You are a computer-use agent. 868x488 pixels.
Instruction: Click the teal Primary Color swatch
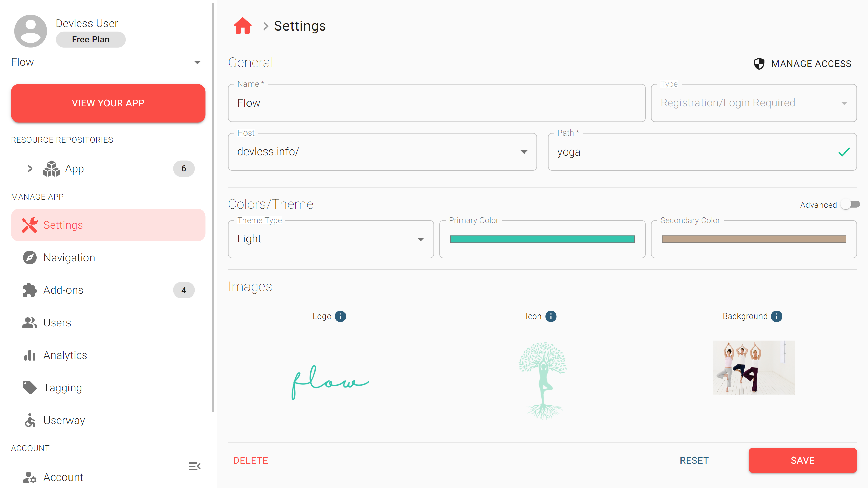542,239
